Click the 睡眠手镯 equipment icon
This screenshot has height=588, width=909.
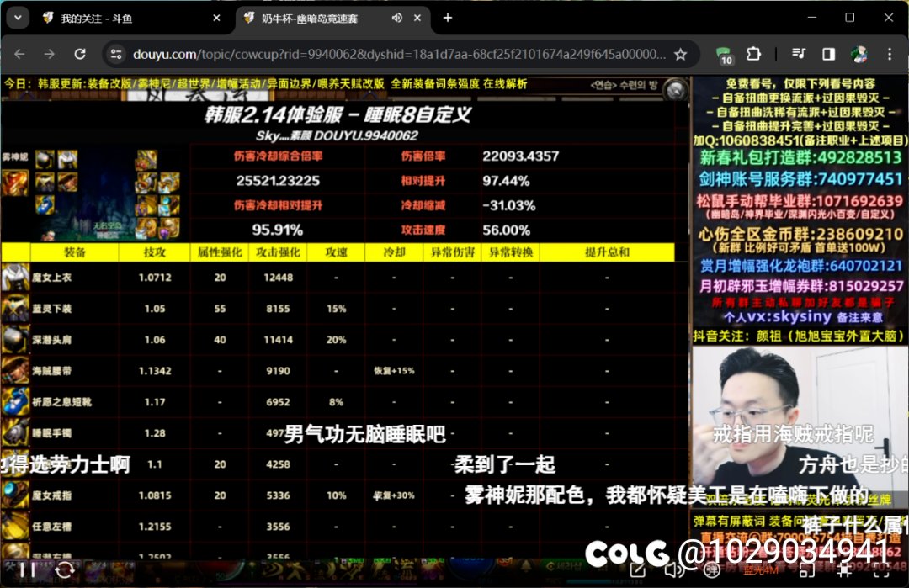pyautogui.click(x=15, y=432)
